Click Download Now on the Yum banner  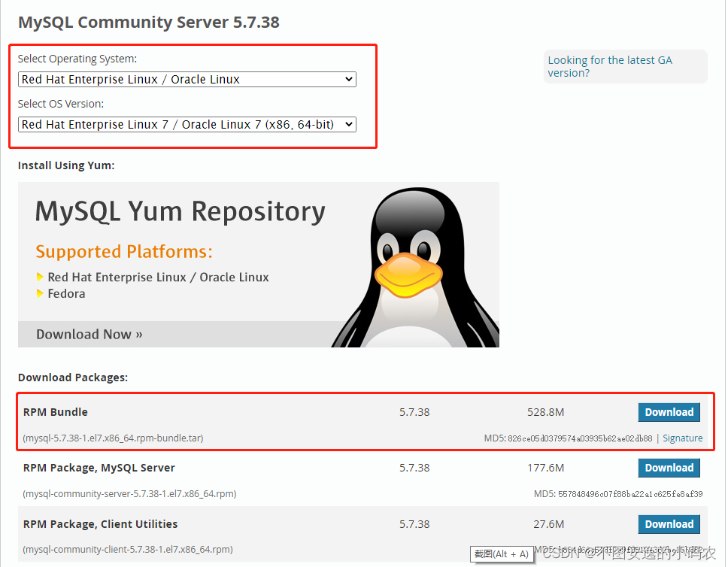(x=89, y=335)
